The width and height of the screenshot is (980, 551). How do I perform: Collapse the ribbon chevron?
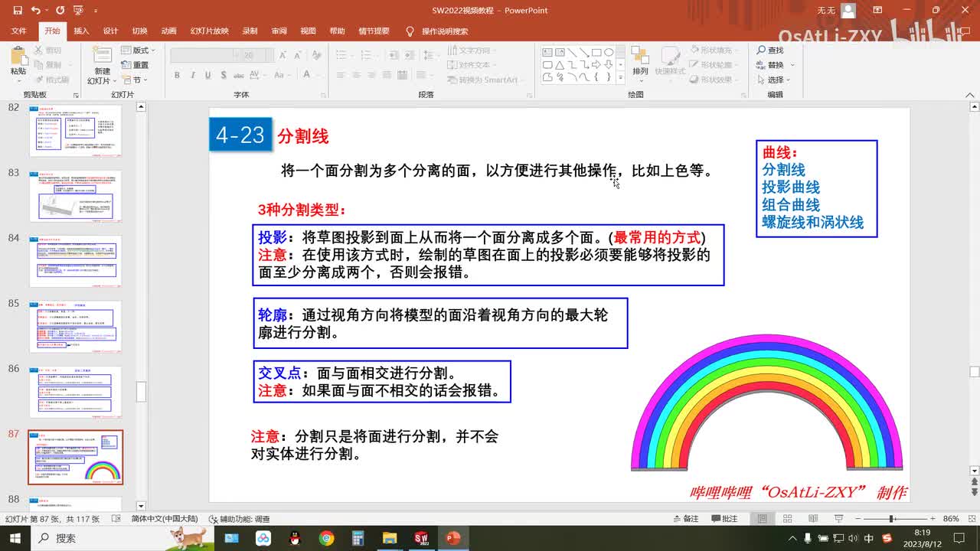pyautogui.click(x=969, y=94)
